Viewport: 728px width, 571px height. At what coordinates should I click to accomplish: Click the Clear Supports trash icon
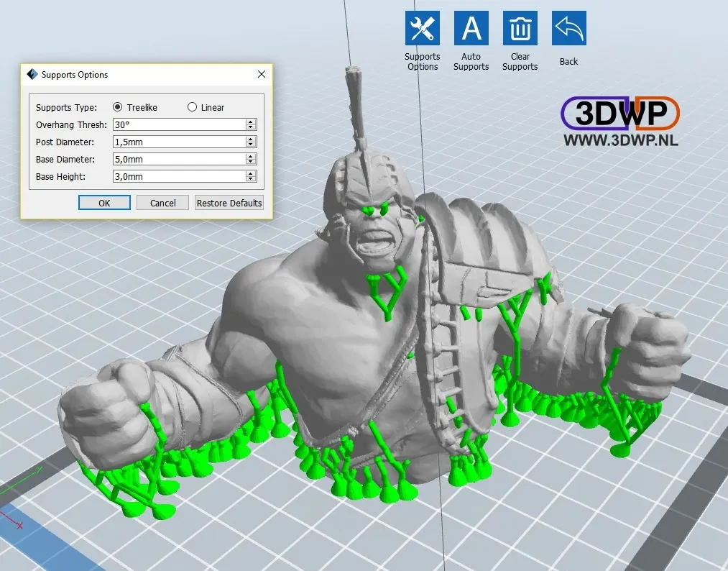[x=520, y=29]
